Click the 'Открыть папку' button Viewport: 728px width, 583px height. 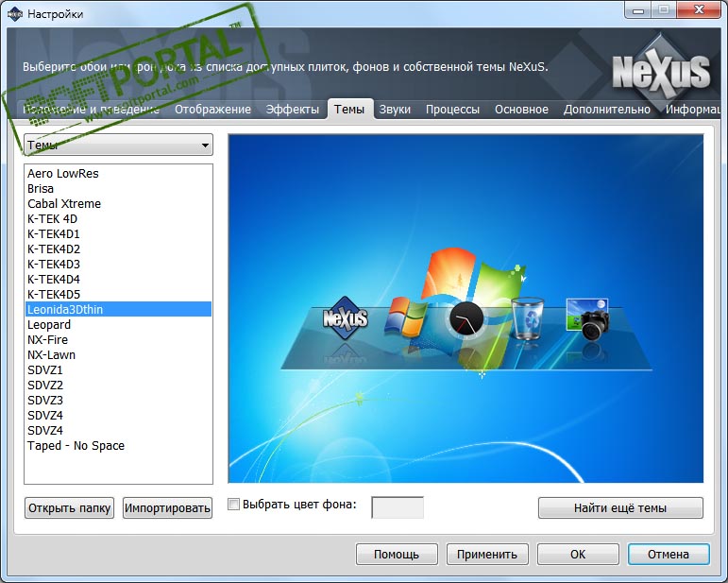coord(69,507)
